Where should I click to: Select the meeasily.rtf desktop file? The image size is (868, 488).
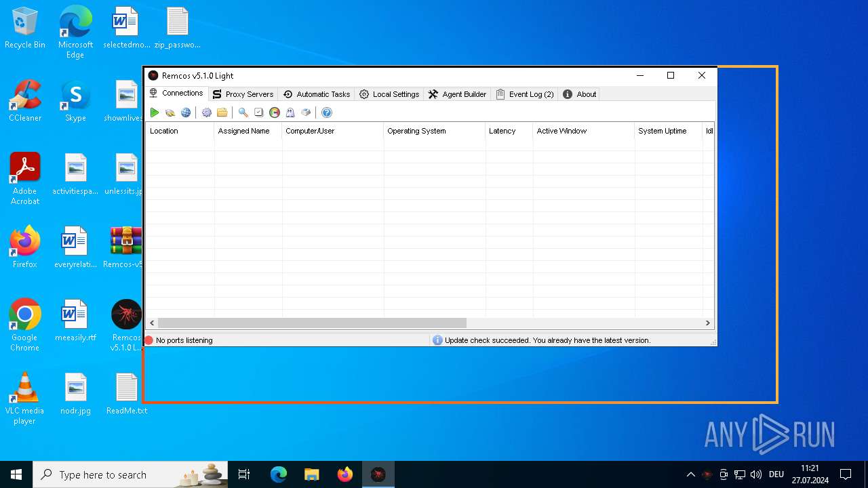pyautogui.click(x=75, y=321)
